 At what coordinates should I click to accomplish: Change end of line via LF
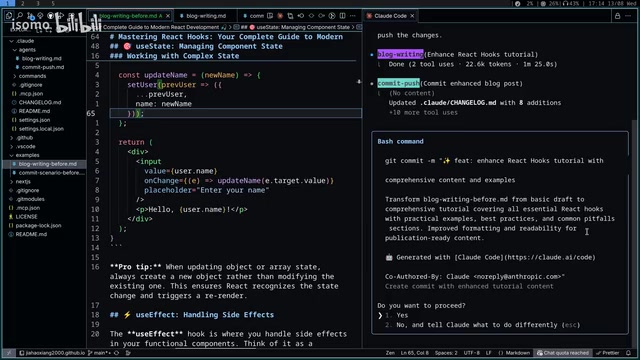(x=489, y=353)
